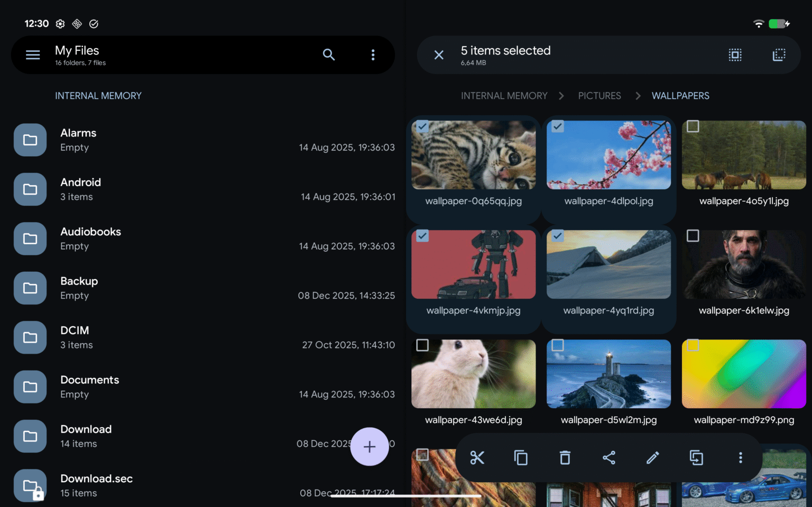The image size is (812, 507).
Task: Go to INTERNAL MEMORY via right-pane breadcrumb
Action: (x=504, y=96)
